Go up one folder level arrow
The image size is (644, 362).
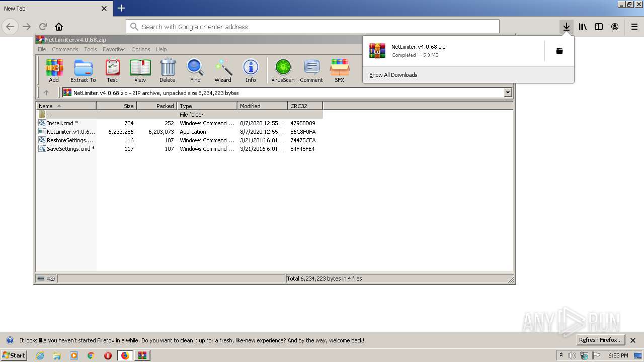(x=46, y=93)
